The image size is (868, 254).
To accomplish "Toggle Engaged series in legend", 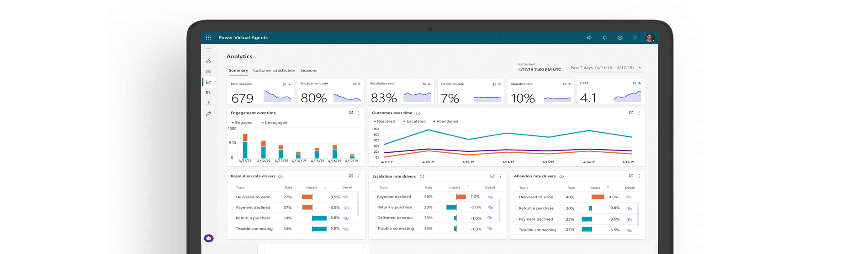I will coord(242,123).
